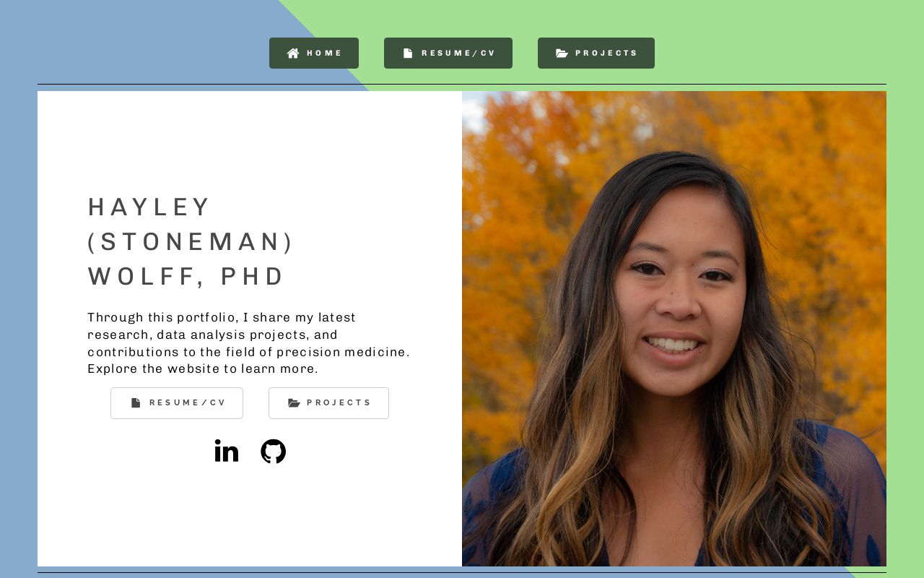Screen dimensions: 924x578
Task: Click folder icon in the white Projects button
Action: [x=294, y=403]
